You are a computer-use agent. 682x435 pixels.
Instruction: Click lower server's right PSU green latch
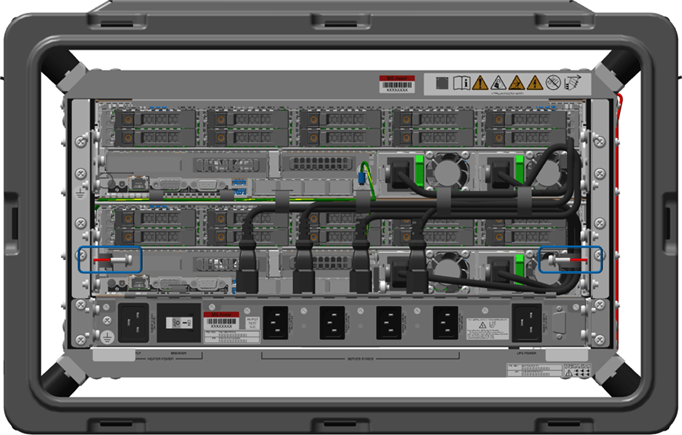518,270
